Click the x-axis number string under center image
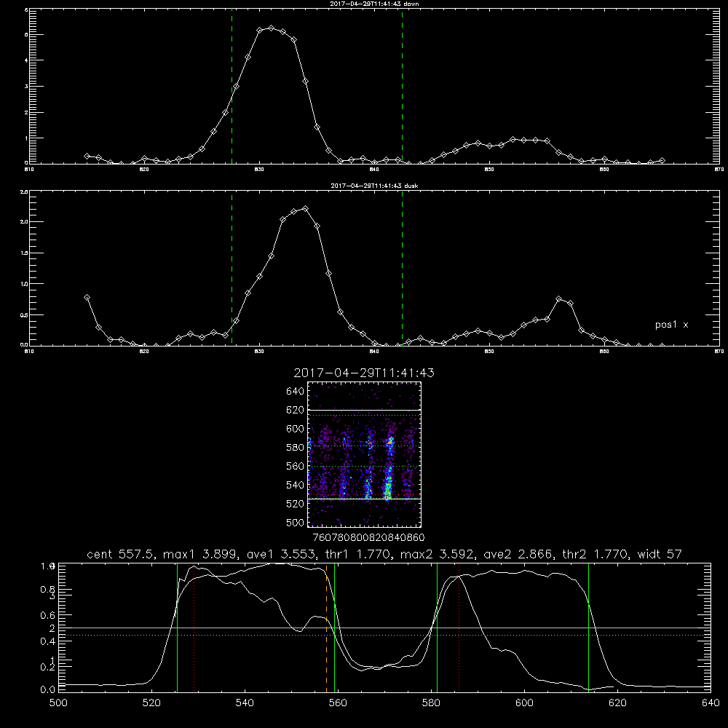This screenshot has width=728, height=728. pyautogui.click(x=368, y=538)
